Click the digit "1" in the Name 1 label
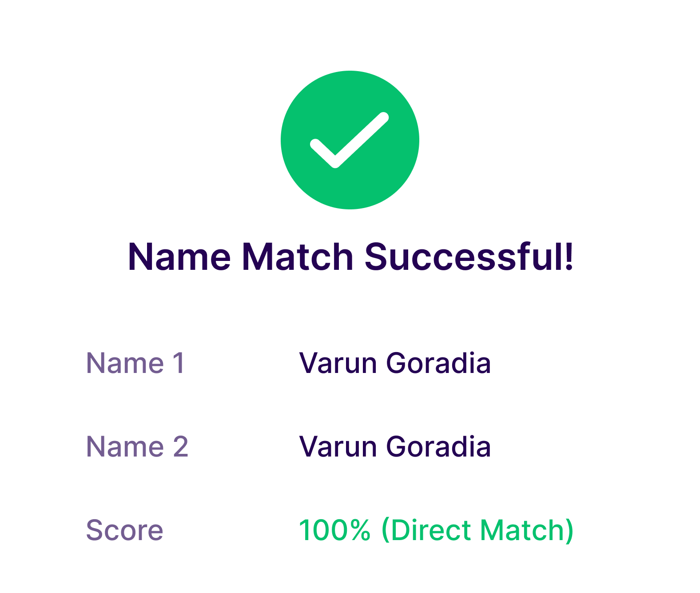This screenshot has height=593, width=700. tap(179, 363)
